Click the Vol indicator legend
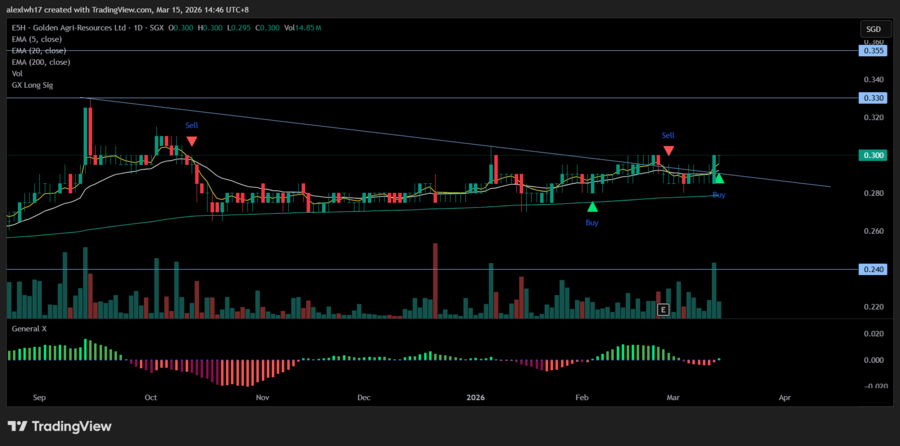This screenshot has width=900, height=446. click(x=17, y=74)
